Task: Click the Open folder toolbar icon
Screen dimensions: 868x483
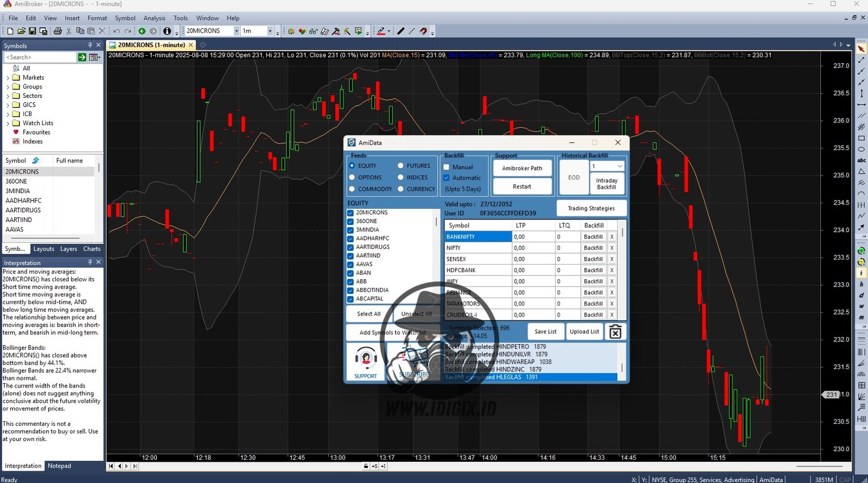Action: coord(21,31)
